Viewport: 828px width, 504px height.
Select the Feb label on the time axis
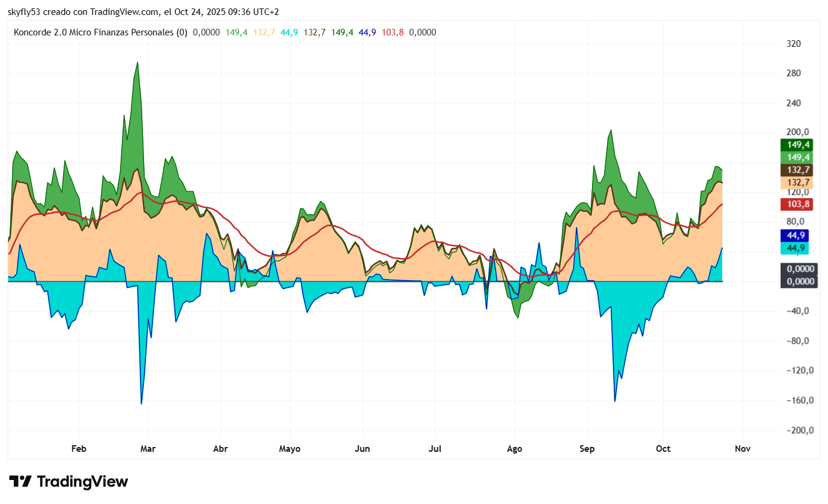79,448
